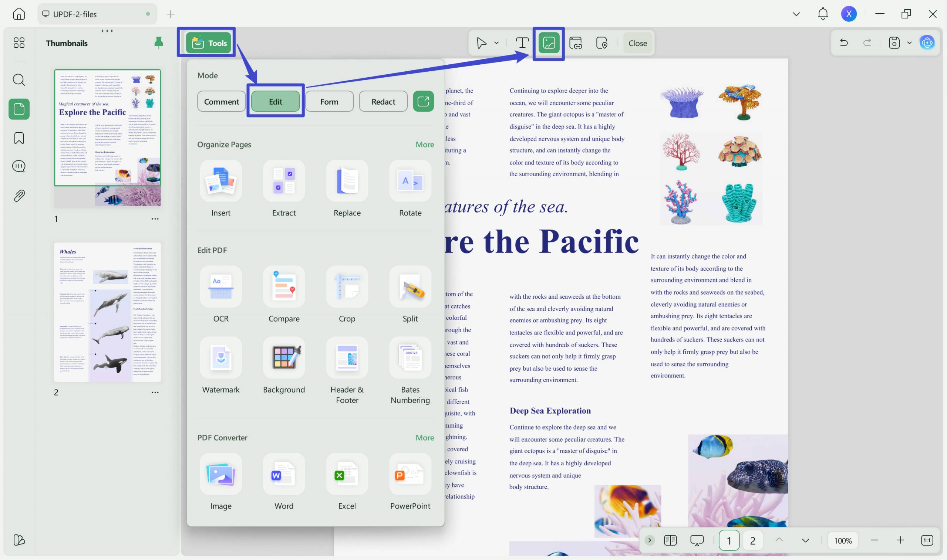Expand the select tool dropdown arrow
947x560 pixels.
pos(496,43)
